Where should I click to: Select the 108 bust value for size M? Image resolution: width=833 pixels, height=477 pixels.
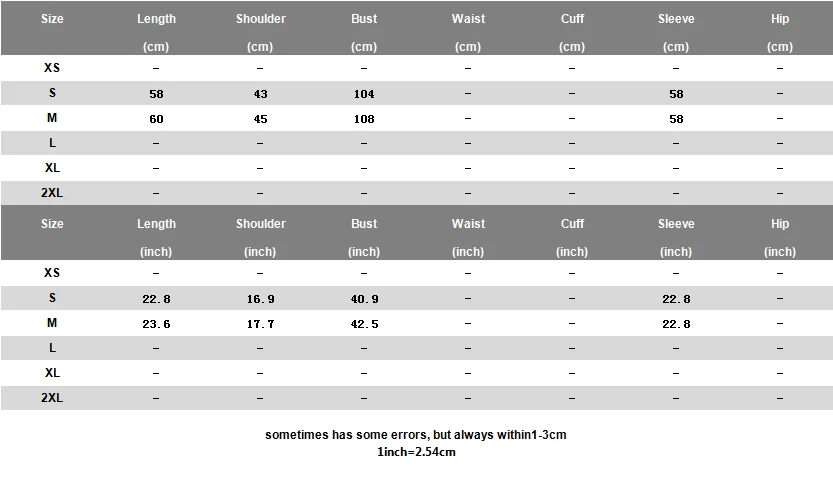pyautogui.click(x=364, y=119)
